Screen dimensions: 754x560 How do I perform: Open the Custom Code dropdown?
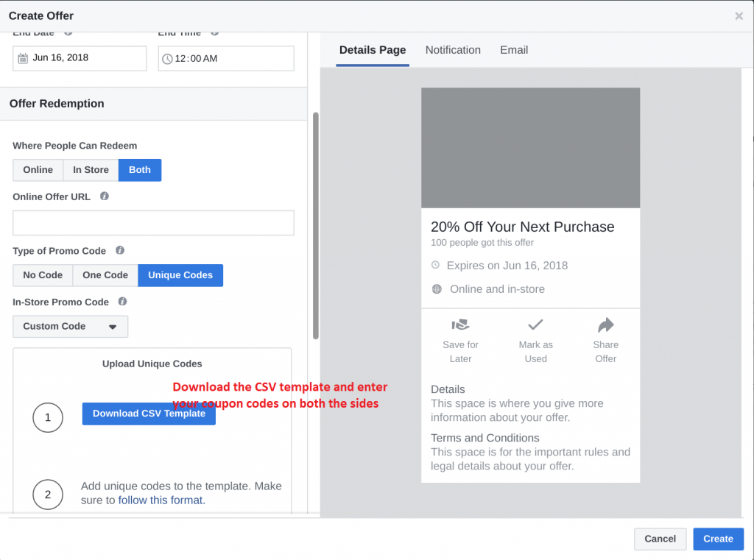pyautogui.click(x=70, y=326)
